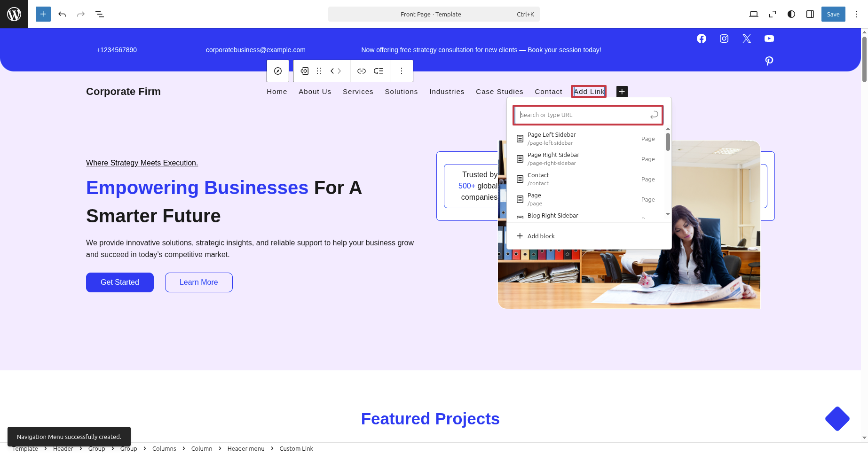Click the Get Started button
This screenshot has height=454, width=868.
[x=120, y=282]
